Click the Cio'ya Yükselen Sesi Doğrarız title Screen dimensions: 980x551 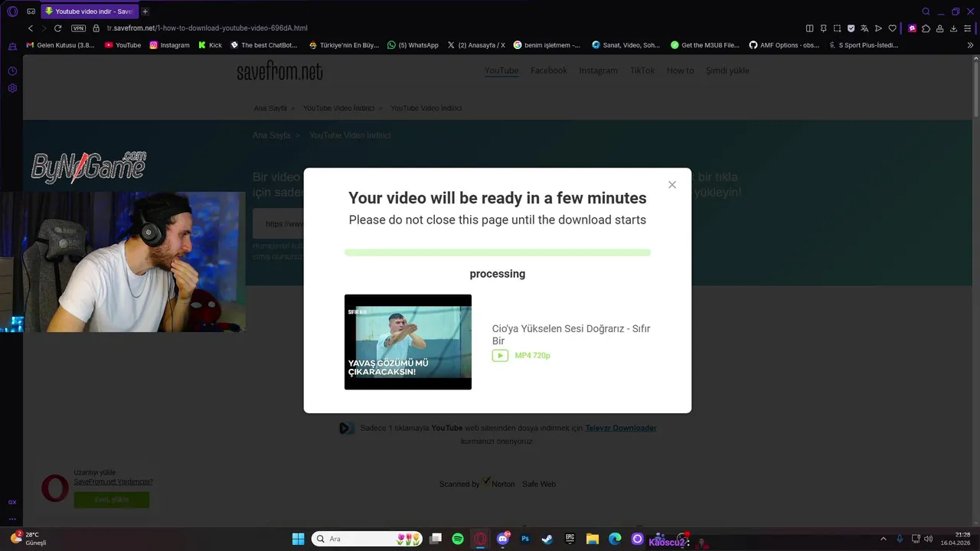point(571,334)
